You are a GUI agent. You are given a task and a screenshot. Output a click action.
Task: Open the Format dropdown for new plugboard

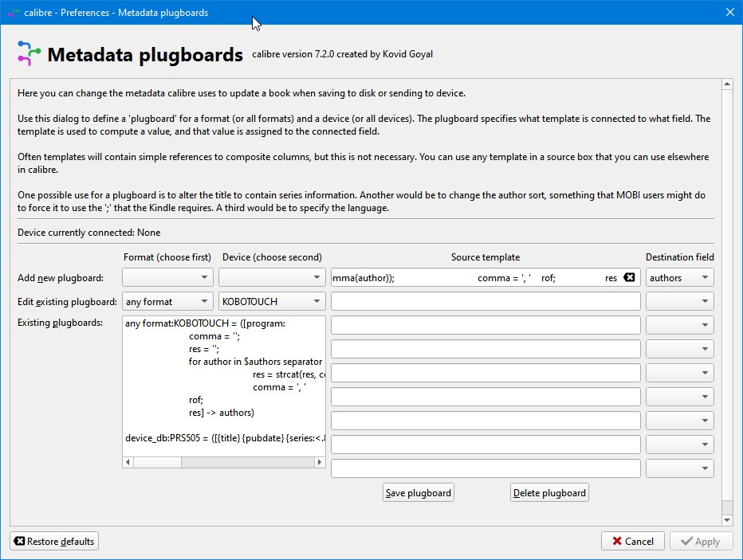click(167, 277)
